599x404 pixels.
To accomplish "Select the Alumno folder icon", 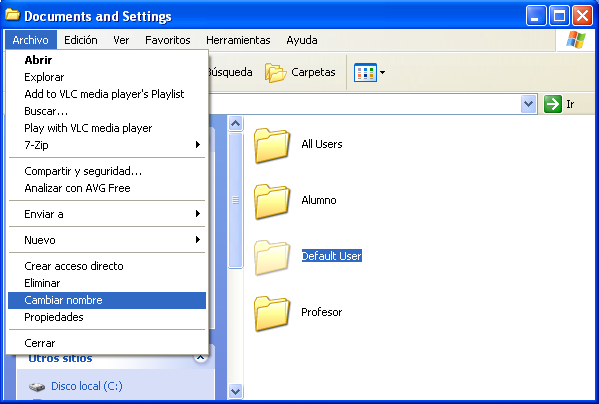I will point(272,201).
